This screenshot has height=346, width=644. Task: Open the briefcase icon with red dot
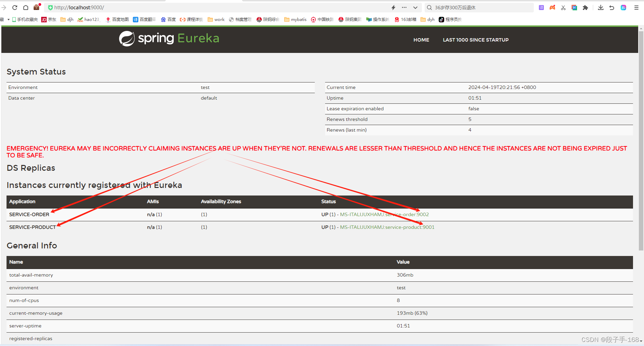tap(37, 7)
